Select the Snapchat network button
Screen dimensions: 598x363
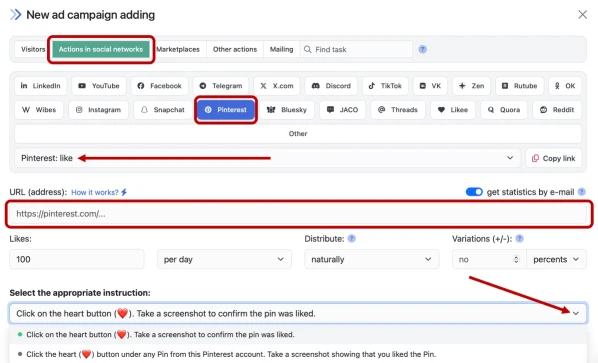point(163,110)
